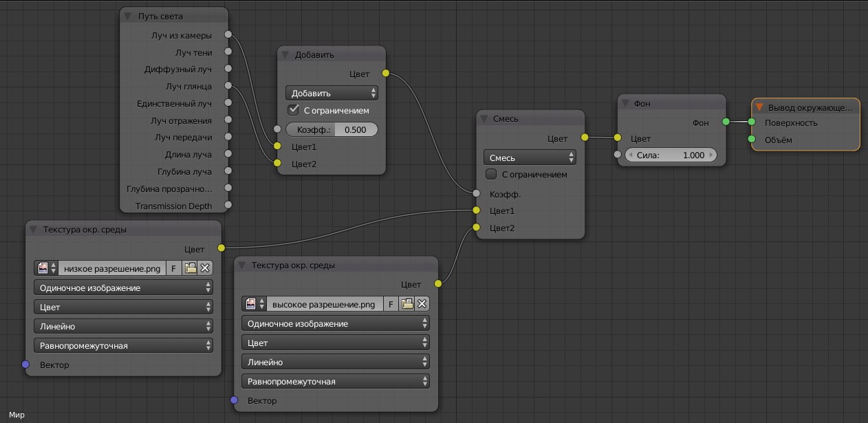Click Цвет output socket of Смесь node
868x423 pixels.
point(584,138)
